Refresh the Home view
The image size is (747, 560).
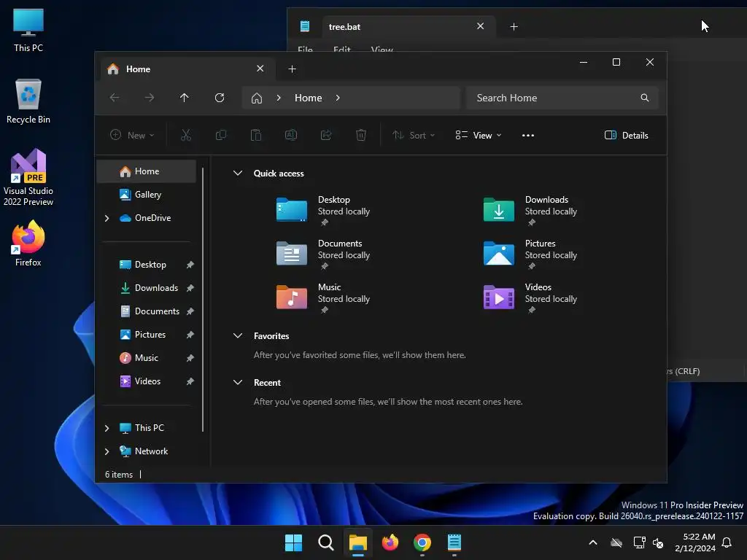click(219, 98)
